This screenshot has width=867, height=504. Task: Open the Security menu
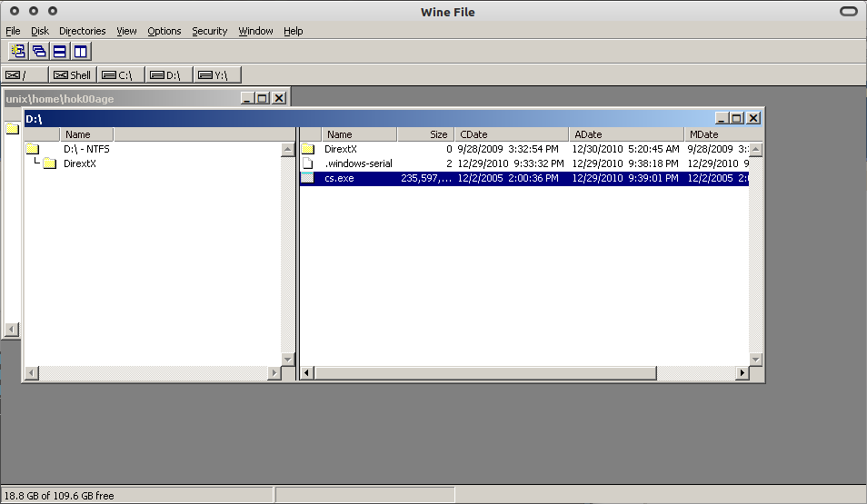(209, 31)
